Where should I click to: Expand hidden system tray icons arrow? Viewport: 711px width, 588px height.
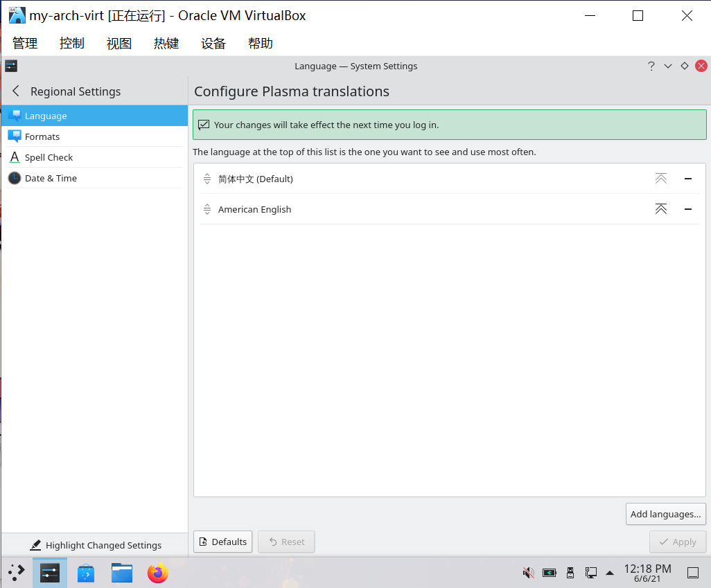click(610, 573)
